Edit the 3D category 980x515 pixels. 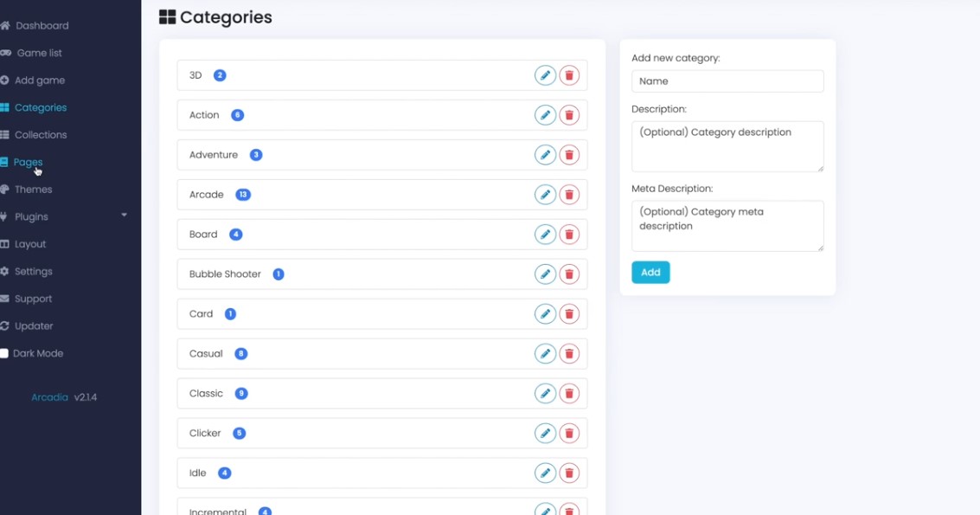point(545,75)
